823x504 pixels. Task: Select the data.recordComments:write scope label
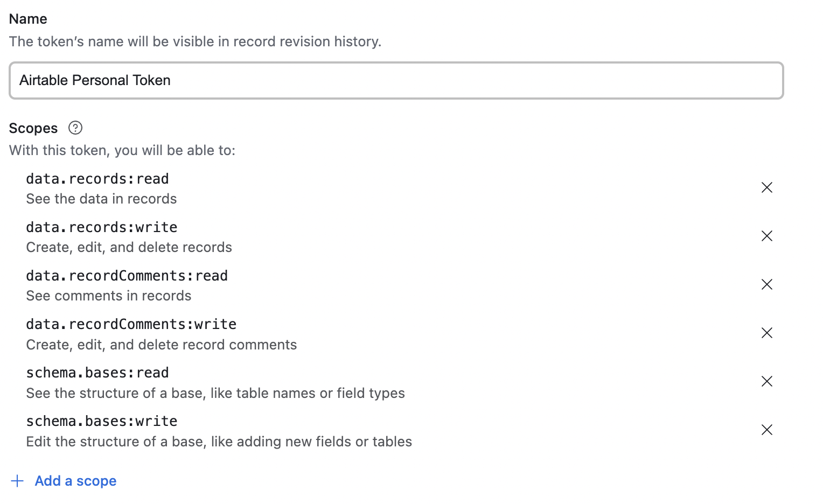[131, 324]
